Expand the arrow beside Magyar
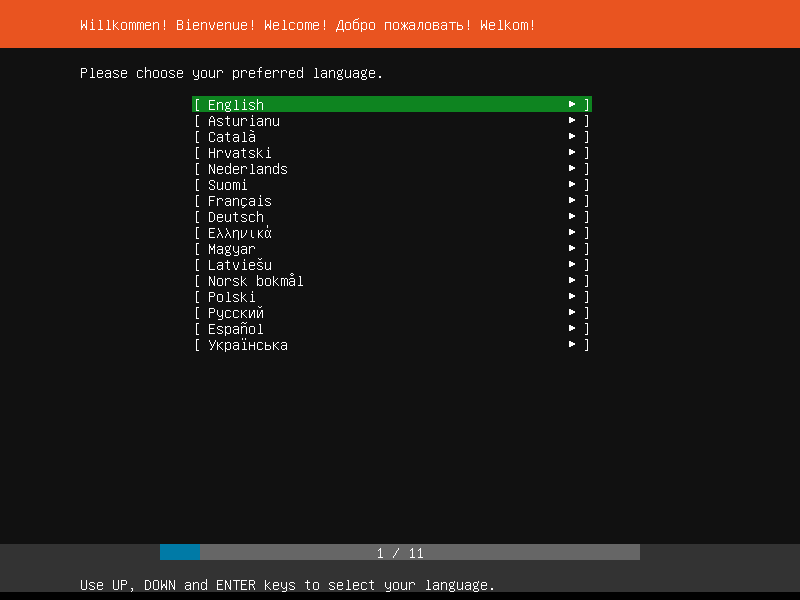Viewport: 800px width, 600px height. click(x=571, y=248)
